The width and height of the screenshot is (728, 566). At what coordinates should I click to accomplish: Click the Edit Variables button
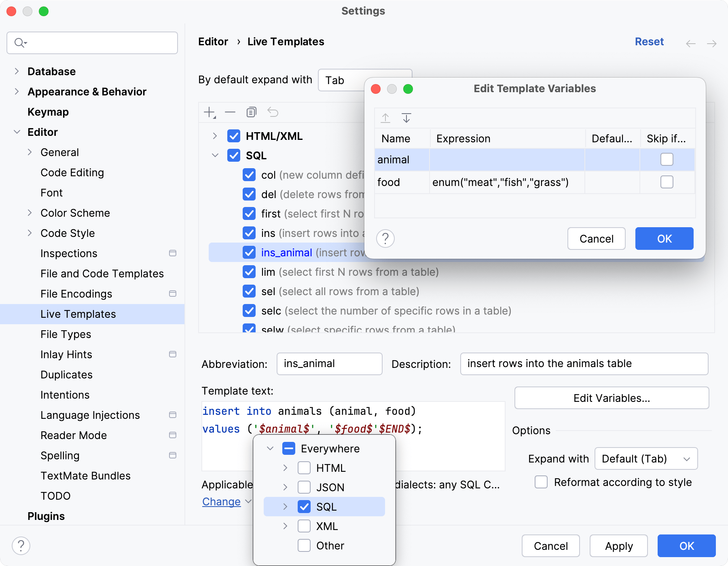coord(611,398)
